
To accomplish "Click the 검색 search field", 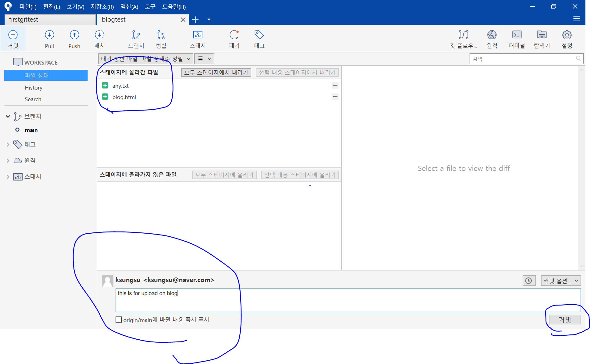I will coord(523,59).
